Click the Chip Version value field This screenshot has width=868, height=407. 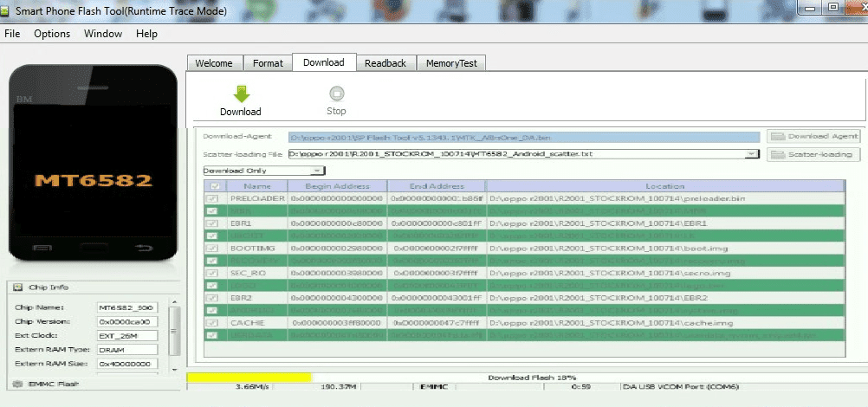pos(127,322)
